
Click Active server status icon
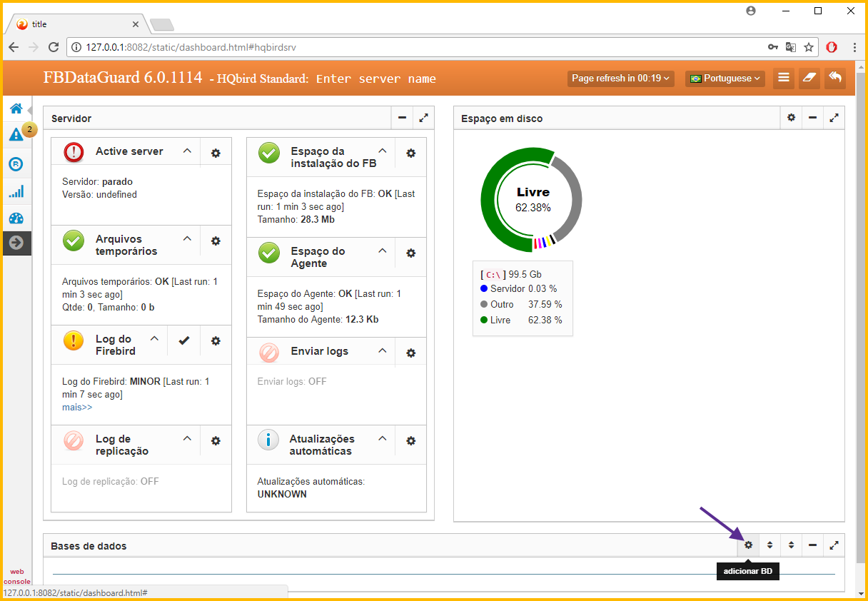coord(74,152)
